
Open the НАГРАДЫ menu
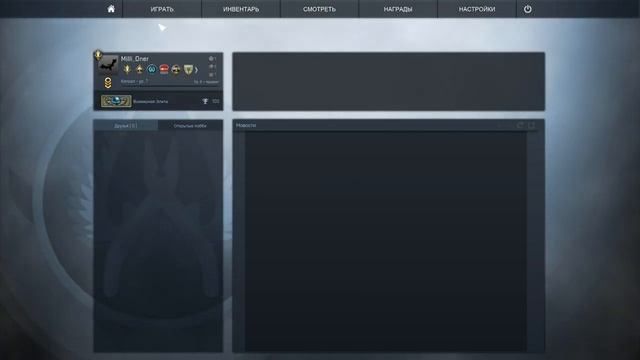(398, 9)
